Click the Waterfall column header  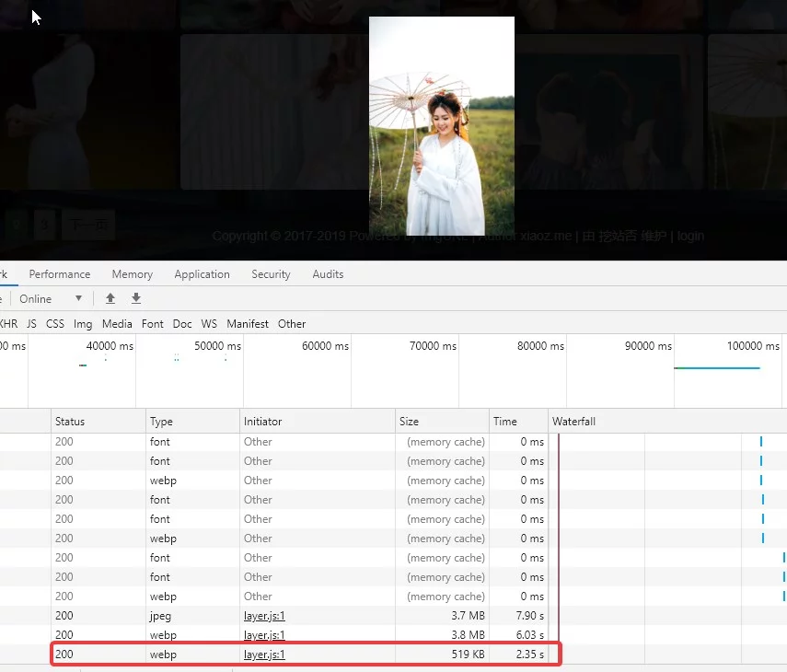(574, 422)
